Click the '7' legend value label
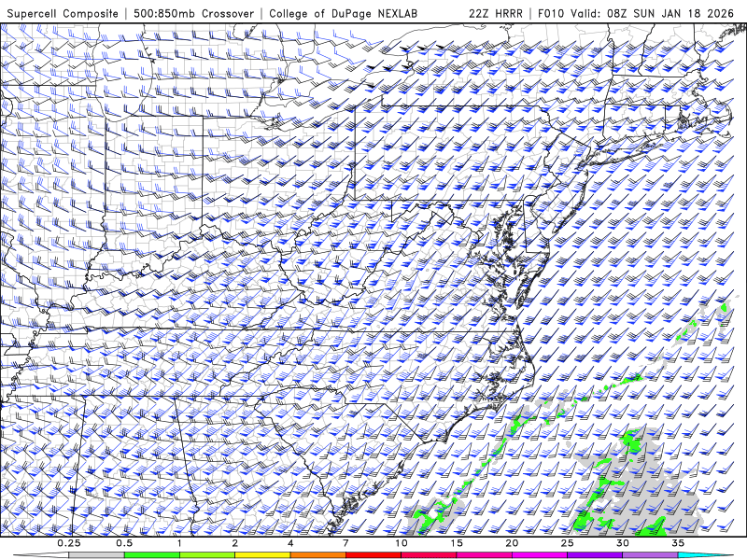 point(345,543)
